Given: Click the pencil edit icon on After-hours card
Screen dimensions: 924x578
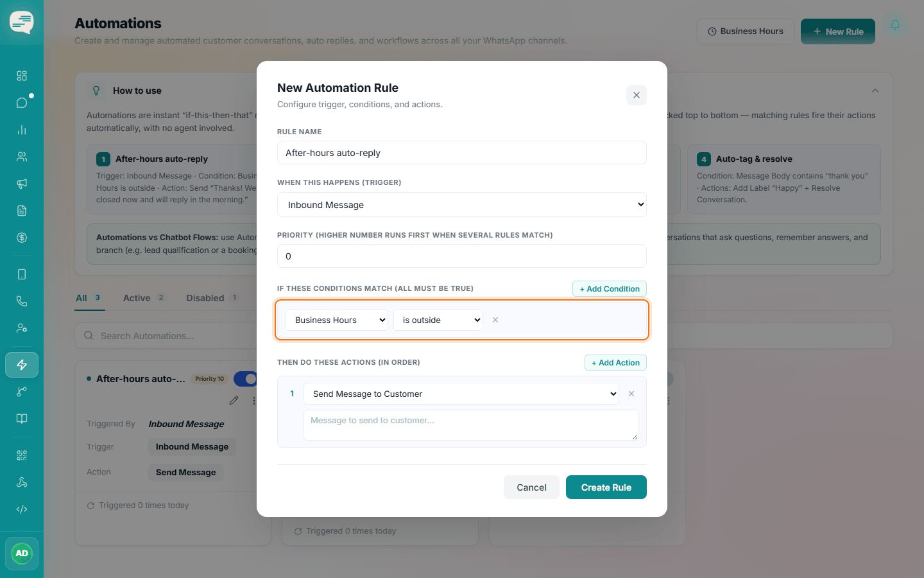Looking at the screenshot, I should click(234, 401).
